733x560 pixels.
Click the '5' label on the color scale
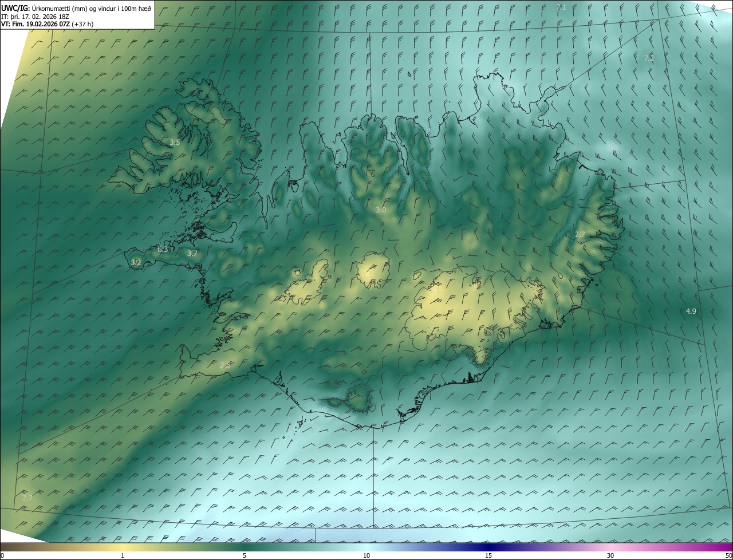[x=245, y=555]
